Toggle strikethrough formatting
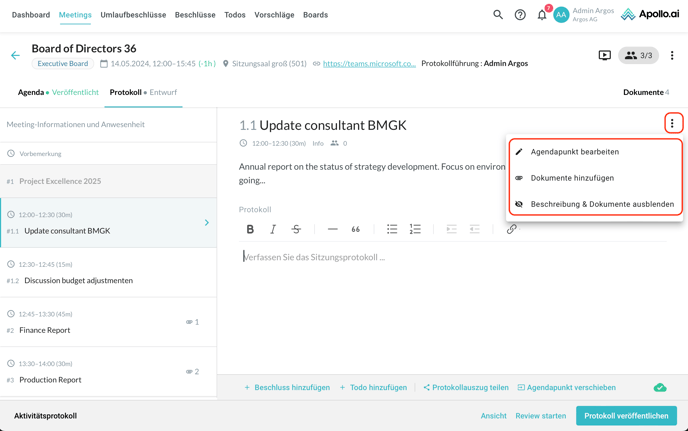The width and height of the screenshot is (688, 431). tap(296, 229)
